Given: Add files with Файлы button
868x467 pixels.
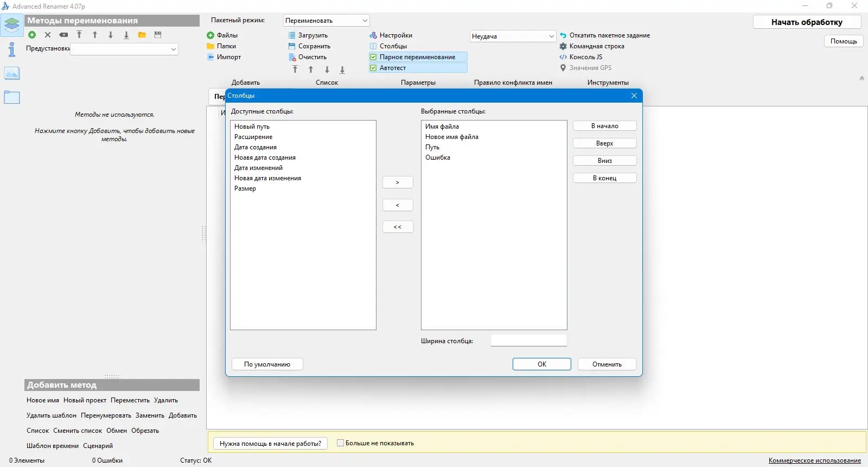Looking at the screenshot, I should (x=222, y=35).
